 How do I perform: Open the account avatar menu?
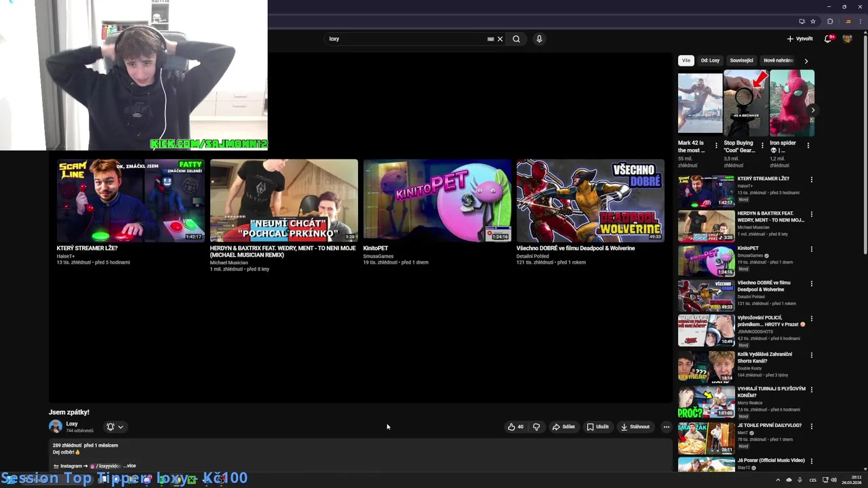tap(847, 39)
